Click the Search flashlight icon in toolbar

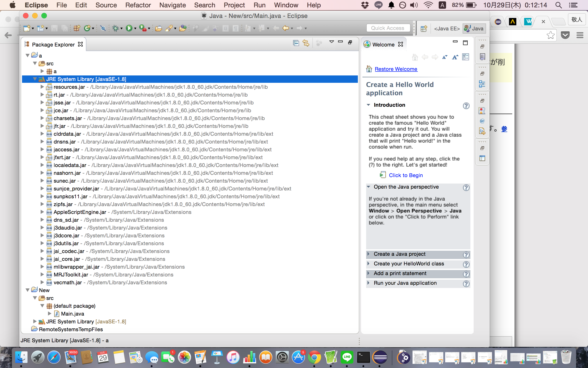coord(169,28)
